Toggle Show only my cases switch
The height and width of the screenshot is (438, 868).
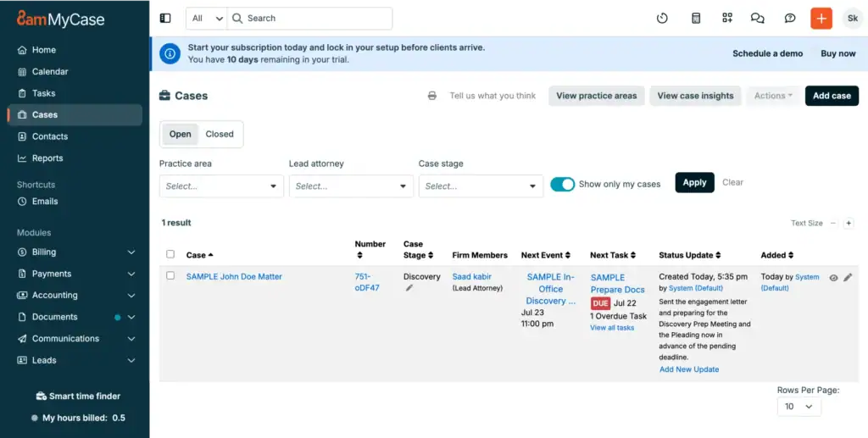pyautogui.click(x=563, y=184)
